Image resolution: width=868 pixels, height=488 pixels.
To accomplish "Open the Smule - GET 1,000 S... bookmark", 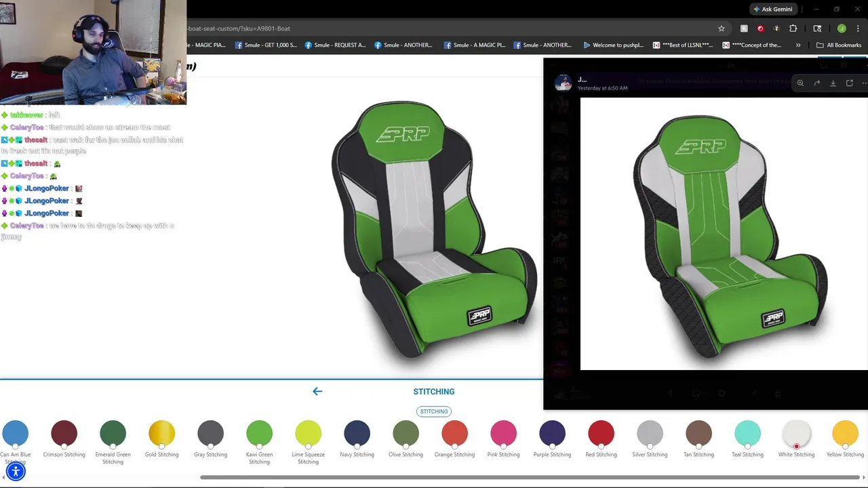I will [266, 45].
